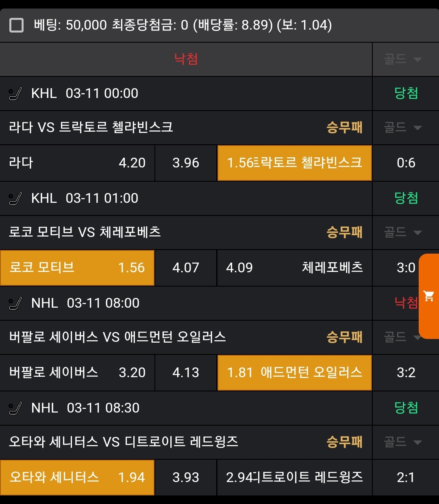This screenshot has height=504, width=439.
Task: Open 골드 dropdown for 오타와 세니터스 match
Action: [403, 442]
